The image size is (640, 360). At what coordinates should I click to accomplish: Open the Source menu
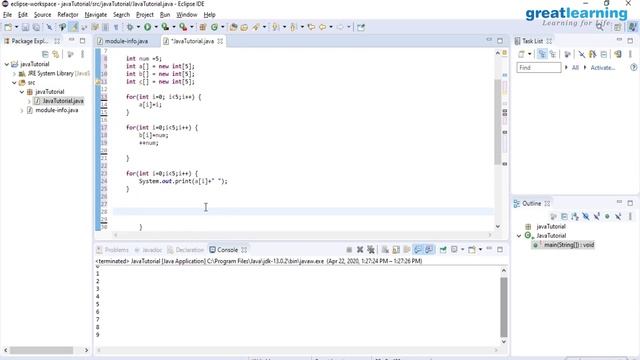[x=42, y=15]
